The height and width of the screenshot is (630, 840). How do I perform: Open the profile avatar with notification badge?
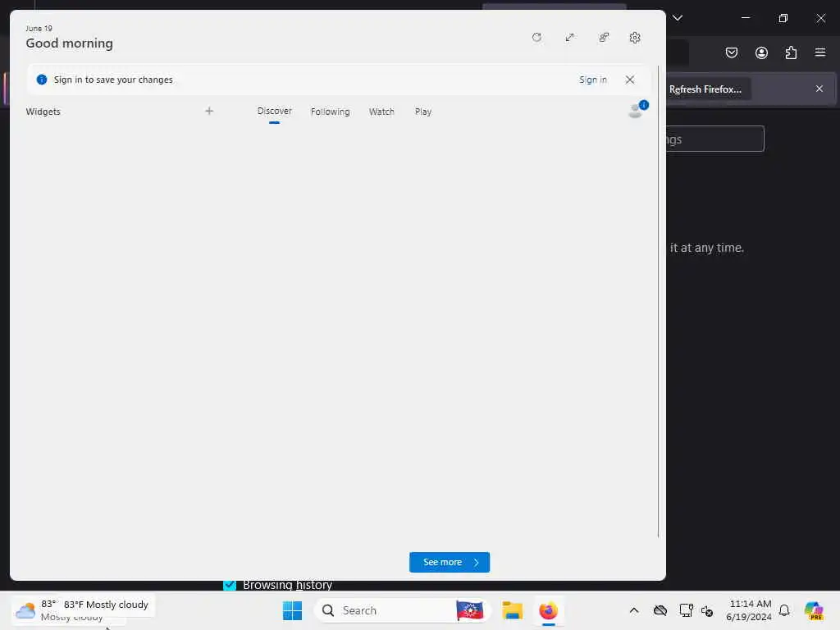click(637, 109)
